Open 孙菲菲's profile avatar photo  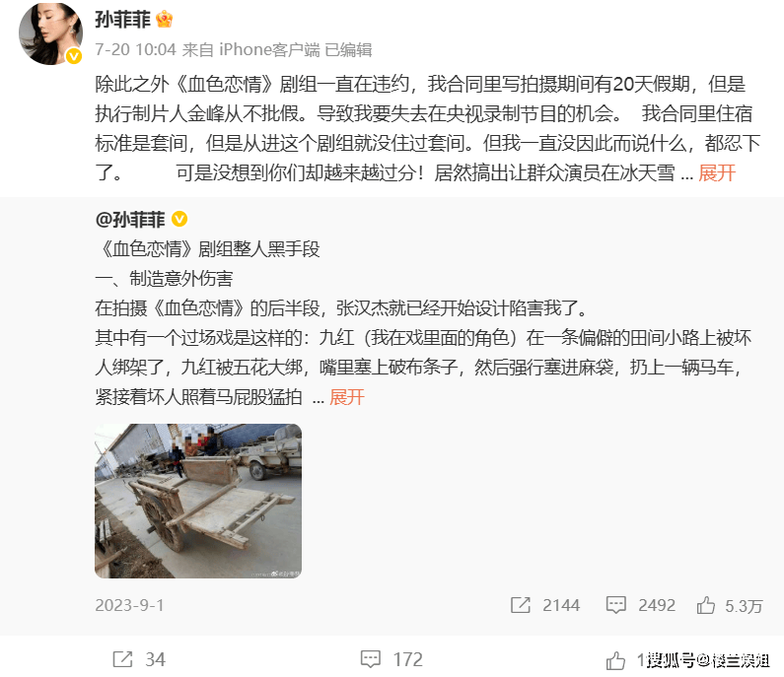[50, 34]
